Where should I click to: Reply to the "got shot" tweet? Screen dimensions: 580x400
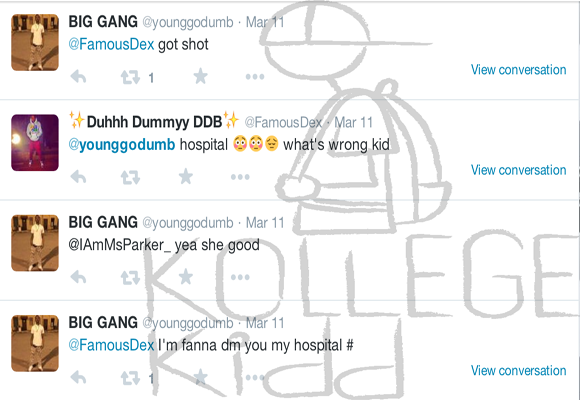(x=78, y=77)
